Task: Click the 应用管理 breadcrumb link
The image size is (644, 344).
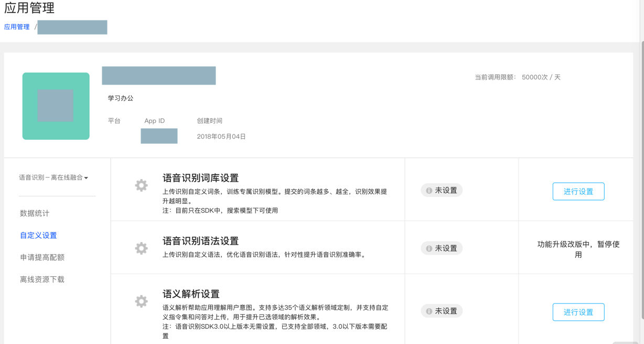Action: [17, 27]
